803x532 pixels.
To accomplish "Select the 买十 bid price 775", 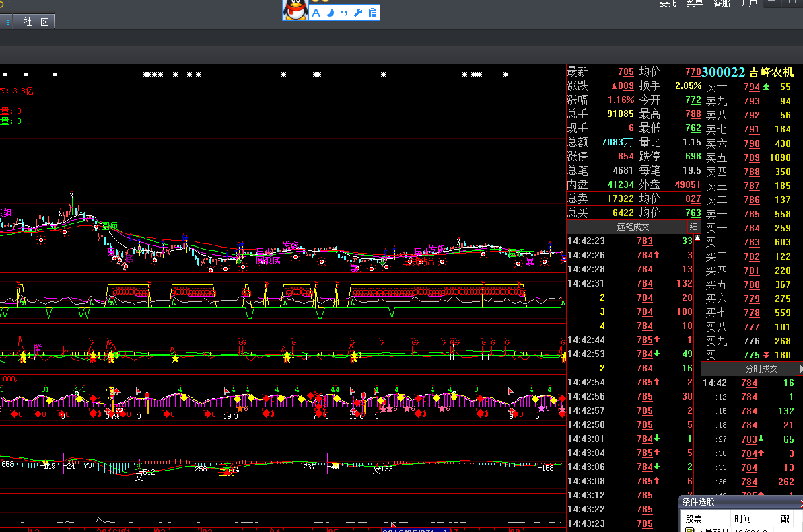I will click(752, 355).
